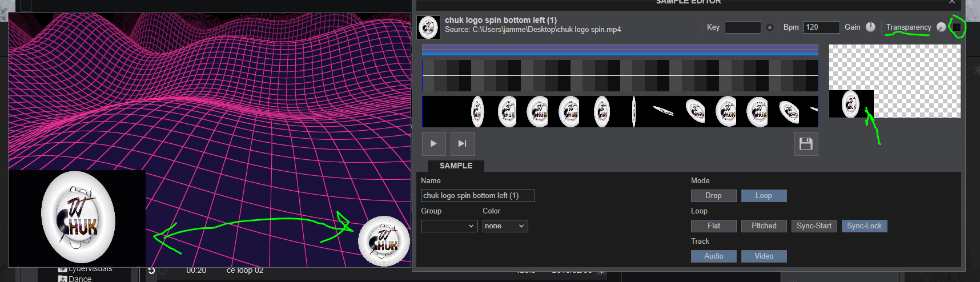Open the Group dropdown
Viewport: 980px width, 282px height.
449,226
